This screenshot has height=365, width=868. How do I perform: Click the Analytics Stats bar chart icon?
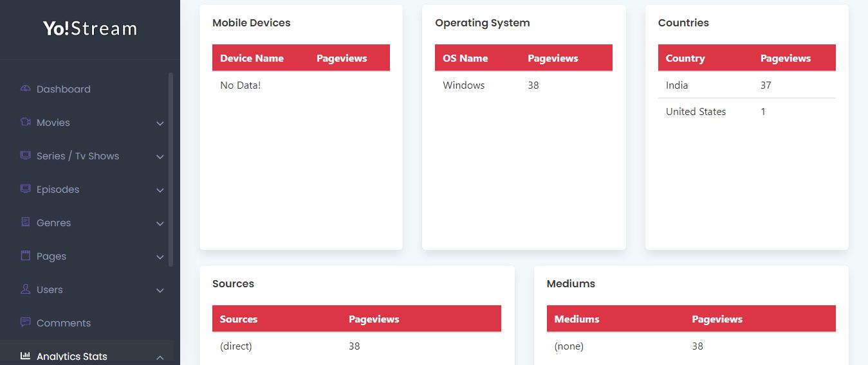[26, 356]
